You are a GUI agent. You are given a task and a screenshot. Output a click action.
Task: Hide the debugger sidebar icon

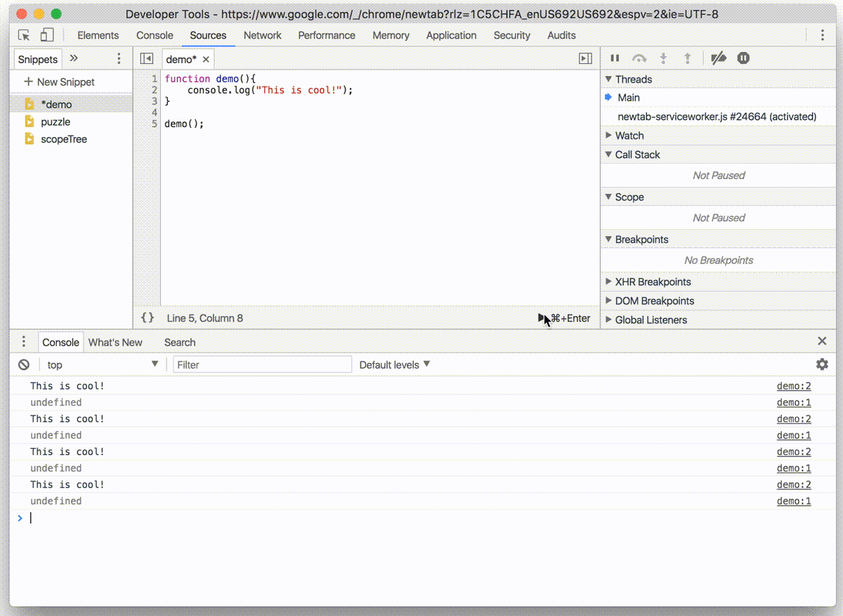[x=584, y=59]
